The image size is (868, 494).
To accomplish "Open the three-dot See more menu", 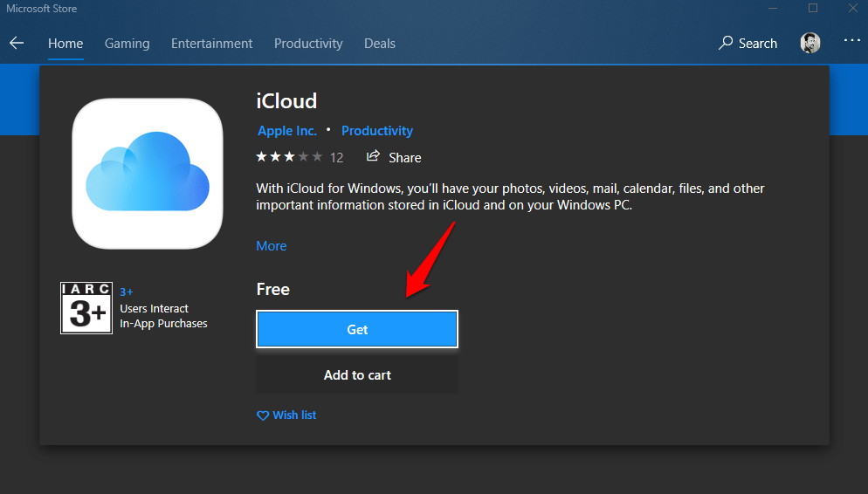I will click(x=851, y=42).
